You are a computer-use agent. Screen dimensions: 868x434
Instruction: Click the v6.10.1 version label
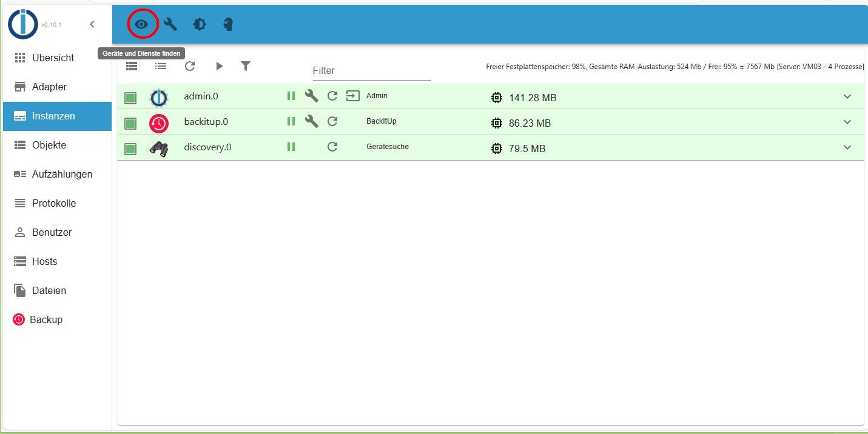(51, 25)
